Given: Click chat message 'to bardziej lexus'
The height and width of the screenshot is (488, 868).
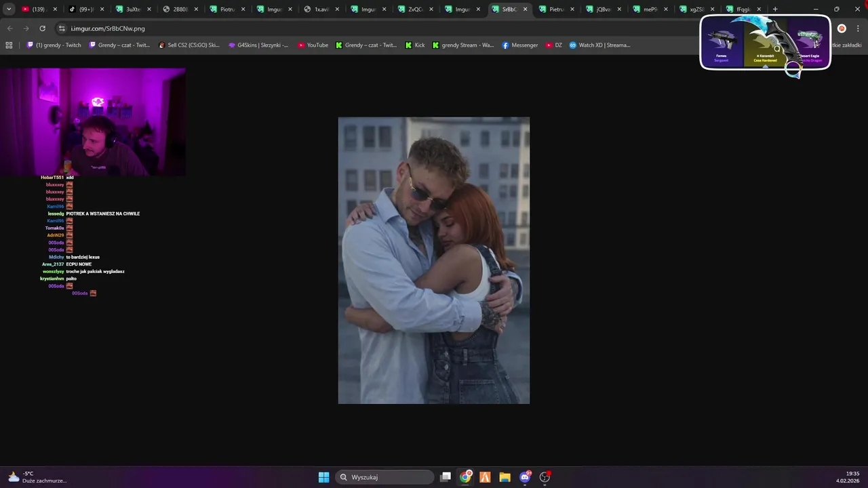Looking at the screenshot, I should pos(83,257).
